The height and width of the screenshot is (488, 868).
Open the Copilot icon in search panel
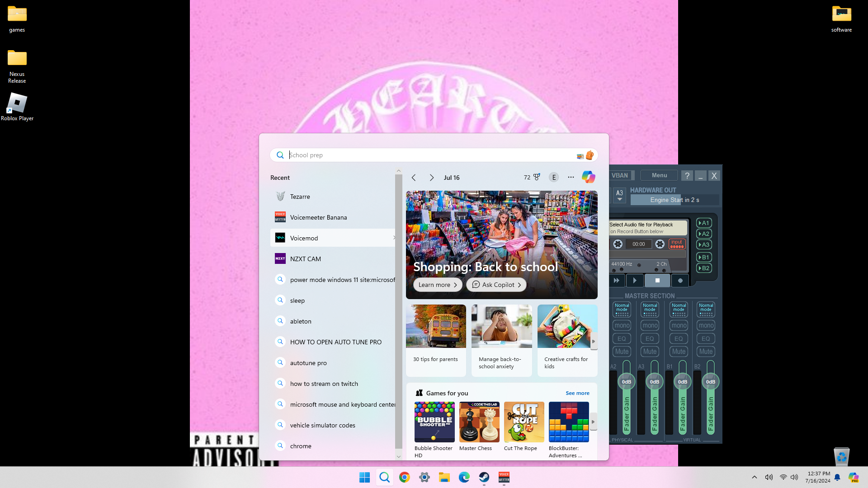click(588, 177)
